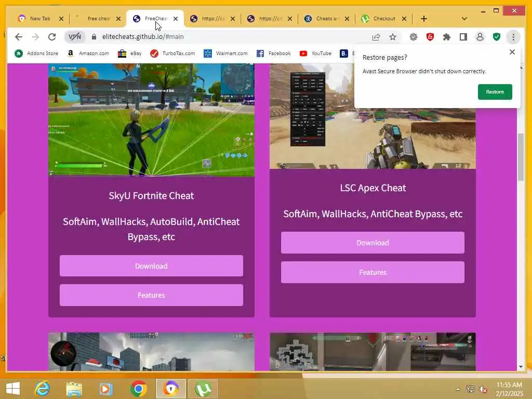Open the media player taskbar icon

(106, 389)
